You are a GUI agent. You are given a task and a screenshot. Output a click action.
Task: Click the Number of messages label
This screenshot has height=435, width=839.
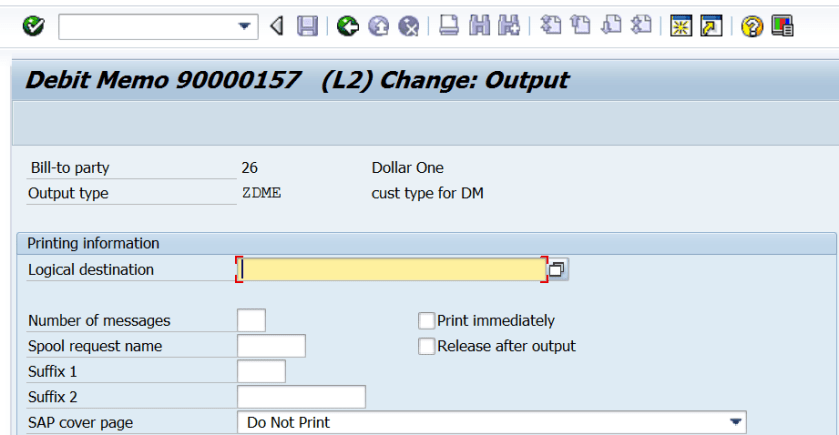(x=99, y=320)
